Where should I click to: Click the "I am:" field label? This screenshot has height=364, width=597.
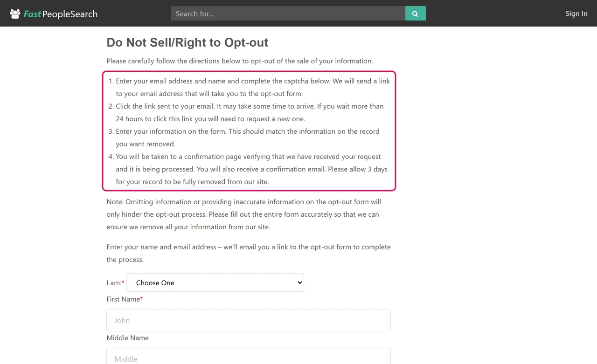click(x=115, y=283)
